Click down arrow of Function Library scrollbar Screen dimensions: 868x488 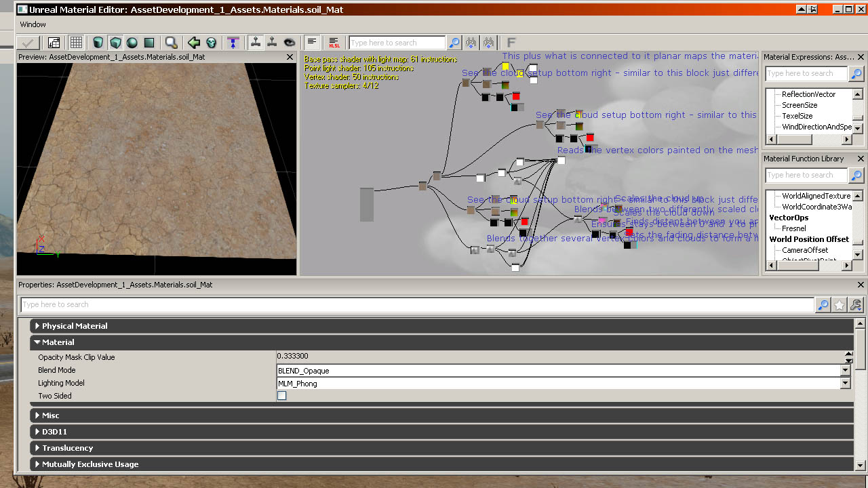(858, 254)
